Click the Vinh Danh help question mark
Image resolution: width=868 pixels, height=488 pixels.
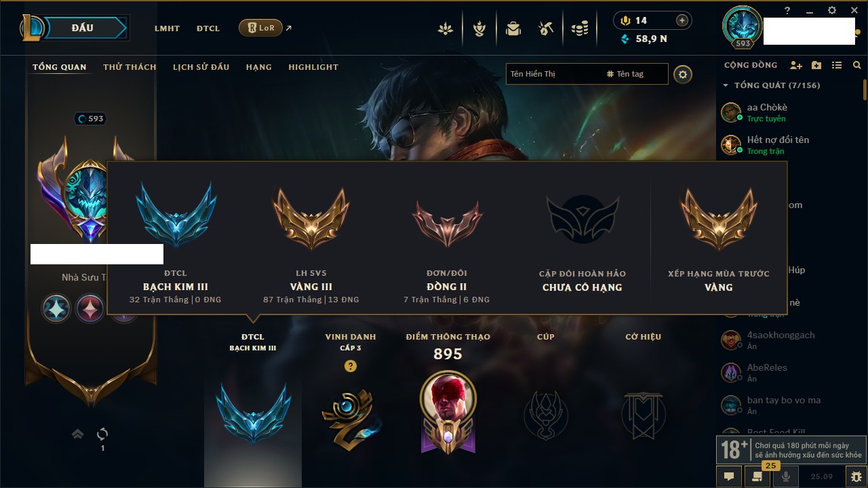click(350, 366)
